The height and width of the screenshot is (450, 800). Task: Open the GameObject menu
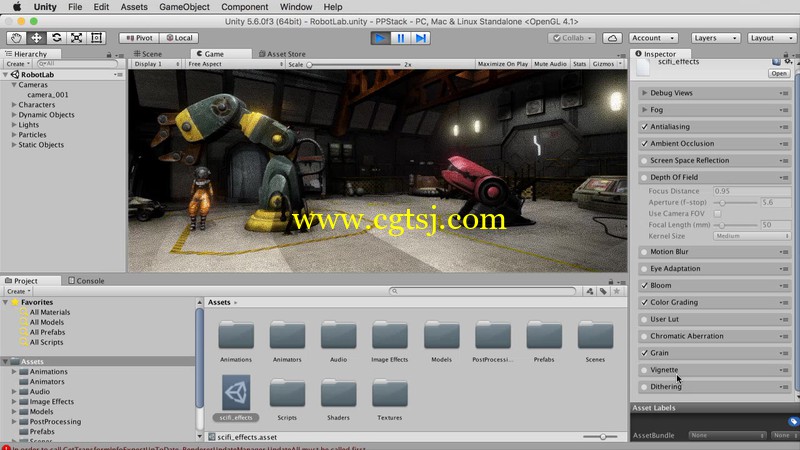pyautogui.click(x=184, y=7)
